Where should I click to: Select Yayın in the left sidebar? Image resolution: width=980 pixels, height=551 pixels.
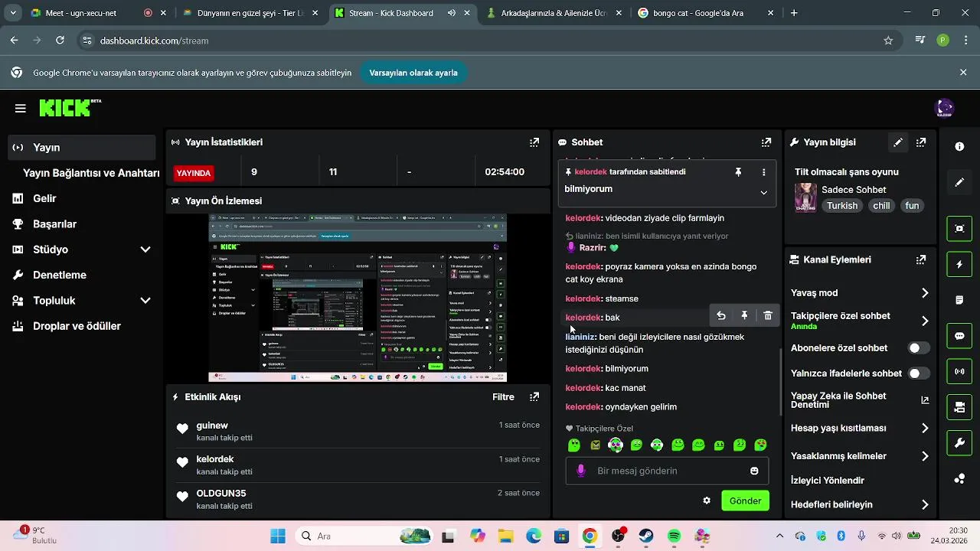(x=83, y=148)
